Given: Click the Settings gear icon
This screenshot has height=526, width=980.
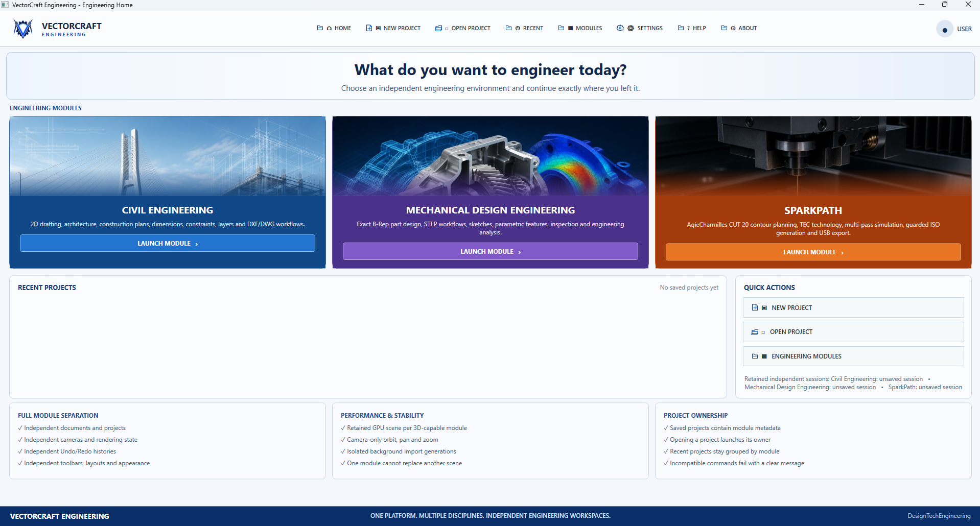Looking at the screenshot, I should tap(620, 28).
